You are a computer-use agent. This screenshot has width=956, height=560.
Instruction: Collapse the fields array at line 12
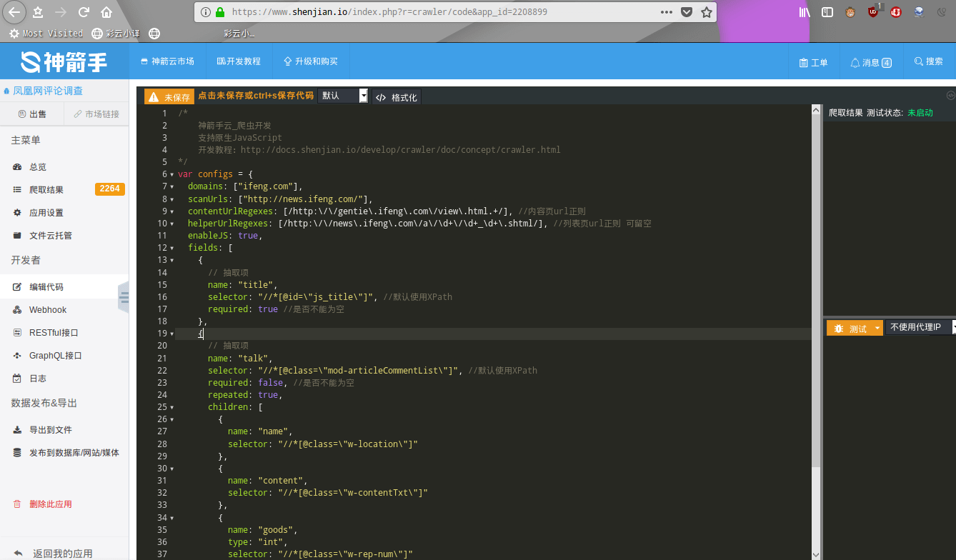pyautogui.click(x=171, y=248)
